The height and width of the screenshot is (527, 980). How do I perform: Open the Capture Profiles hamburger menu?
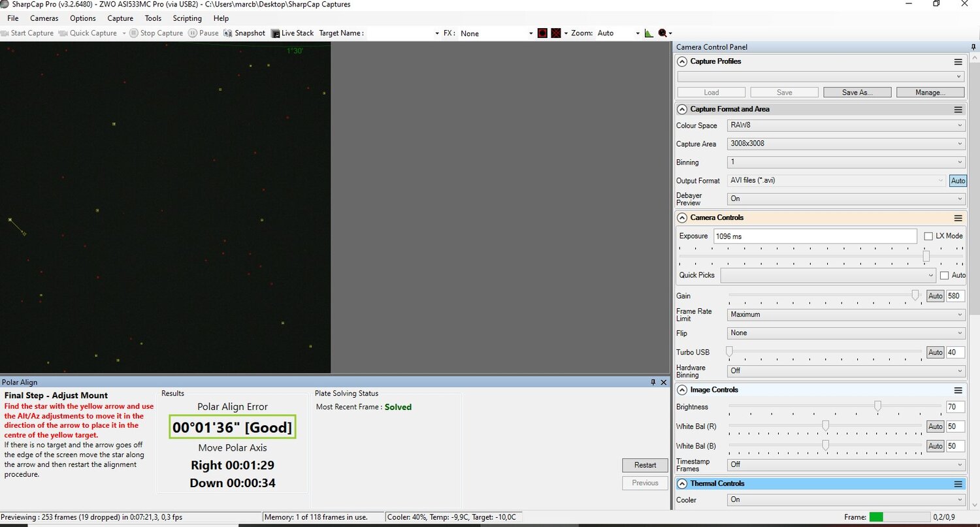click(958, 62)
